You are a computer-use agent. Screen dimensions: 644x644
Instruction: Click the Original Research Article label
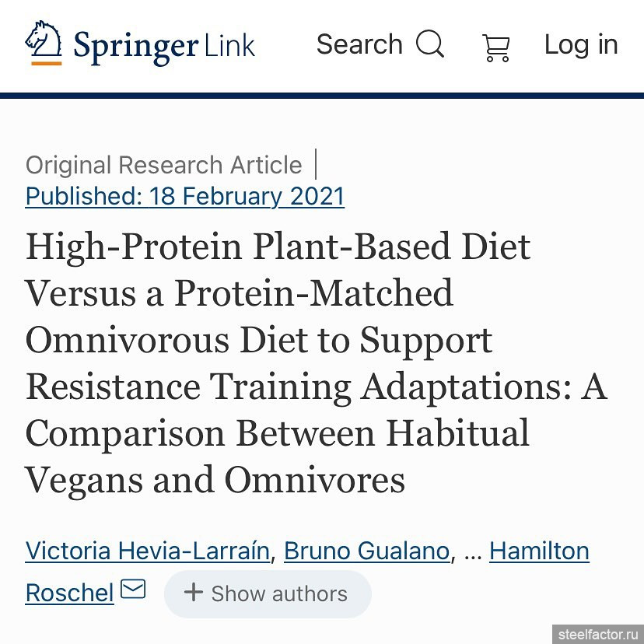pyautogui.click(x=164, y=165)
